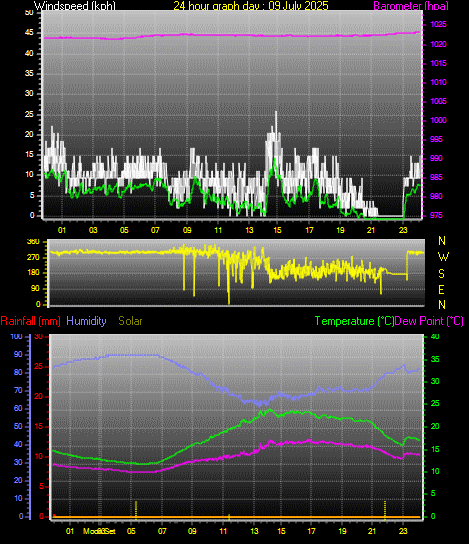
Task: Click the "Windspeed (kph)" axis title
Action: (x=75, y=6)
